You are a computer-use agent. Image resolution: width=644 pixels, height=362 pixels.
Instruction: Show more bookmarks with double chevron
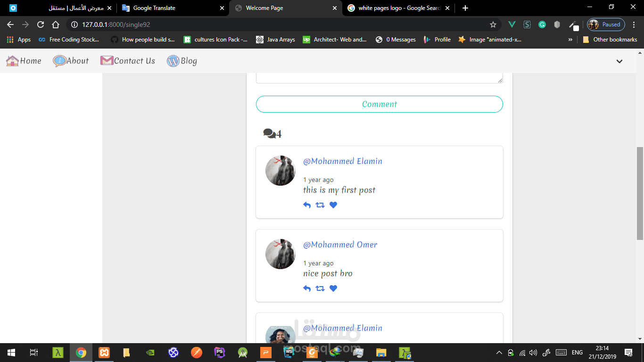[x=570, y=40]
